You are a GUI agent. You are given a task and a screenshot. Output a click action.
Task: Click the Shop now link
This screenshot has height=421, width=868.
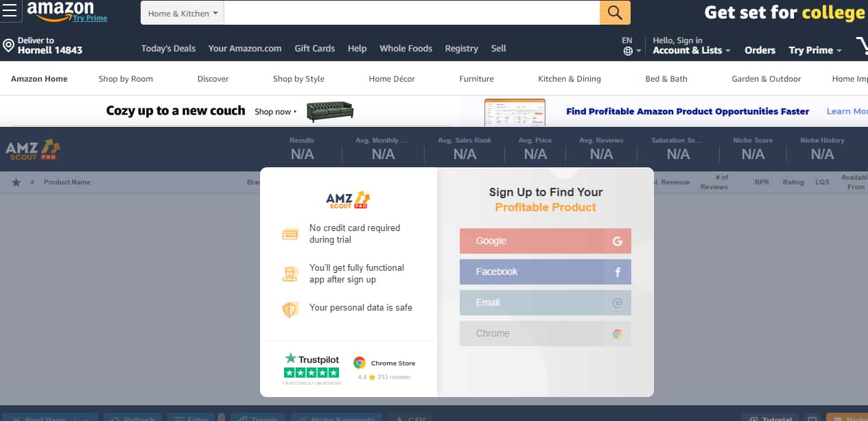(276, 112)
